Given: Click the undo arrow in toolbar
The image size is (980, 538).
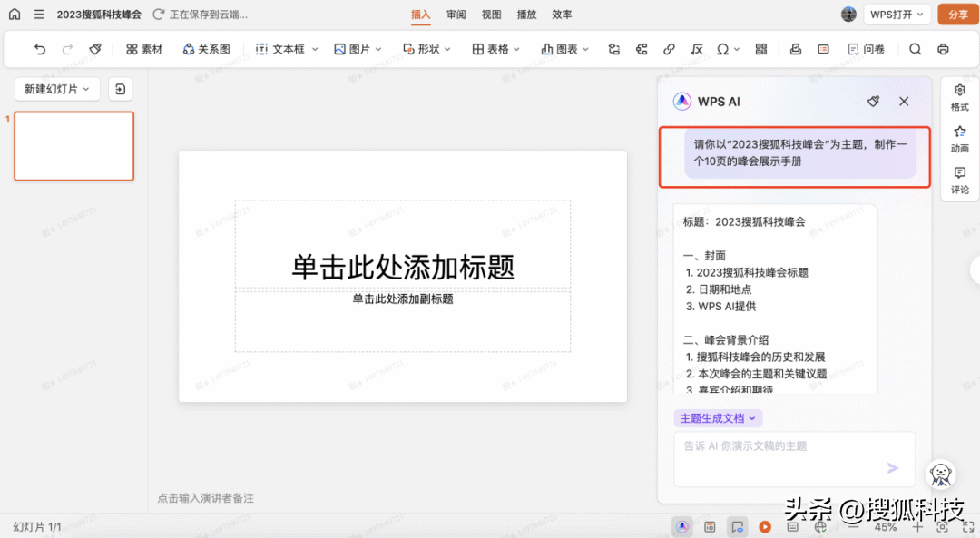Looking at the screenshot, I should click(x=40, y=49).
